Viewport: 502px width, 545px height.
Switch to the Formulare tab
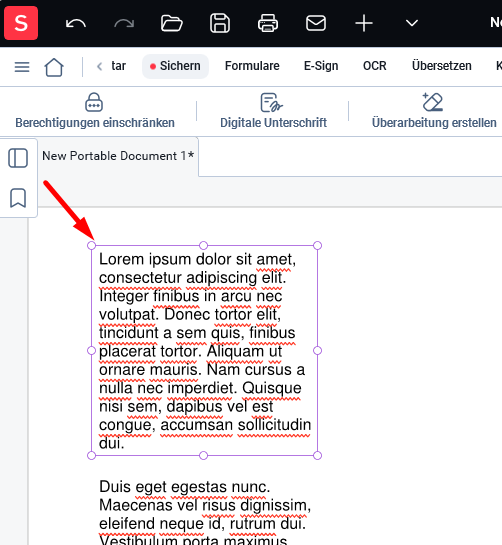(252, 66)
